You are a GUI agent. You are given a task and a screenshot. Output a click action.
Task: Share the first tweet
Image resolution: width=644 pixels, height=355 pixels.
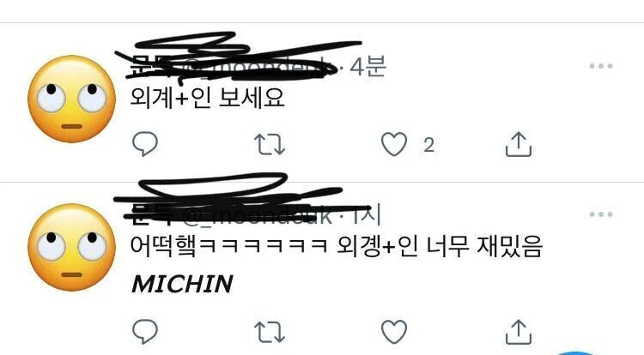[519, 144]
